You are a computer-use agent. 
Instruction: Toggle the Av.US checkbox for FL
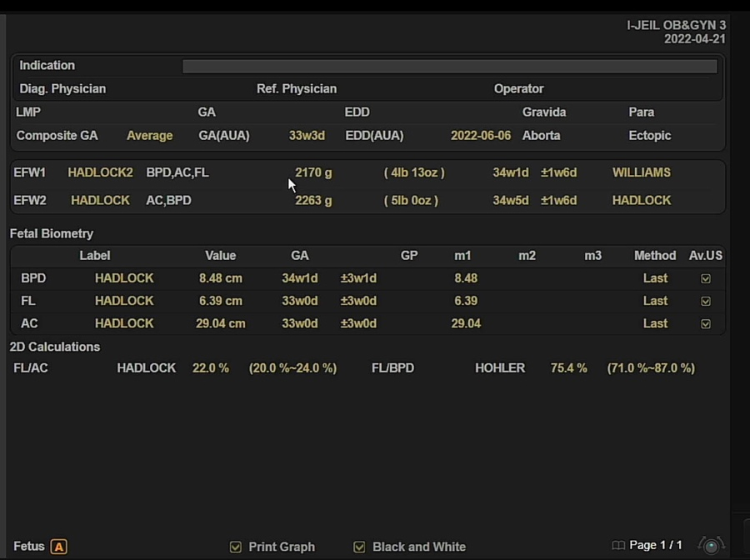706,301
